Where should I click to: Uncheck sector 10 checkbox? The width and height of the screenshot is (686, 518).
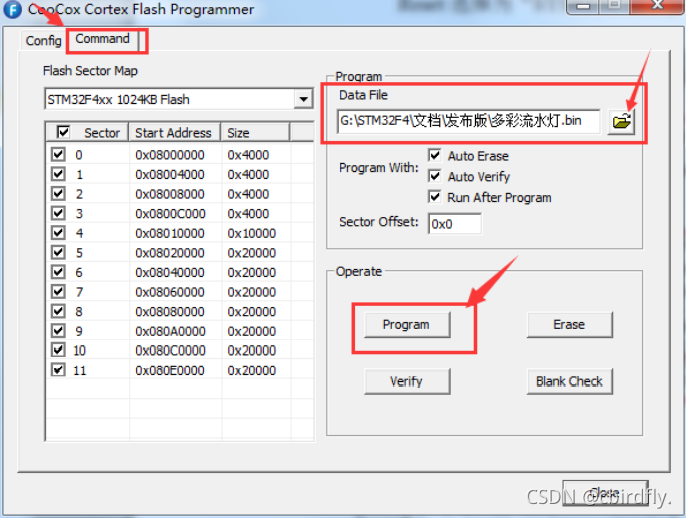click(x=58, y=350)
